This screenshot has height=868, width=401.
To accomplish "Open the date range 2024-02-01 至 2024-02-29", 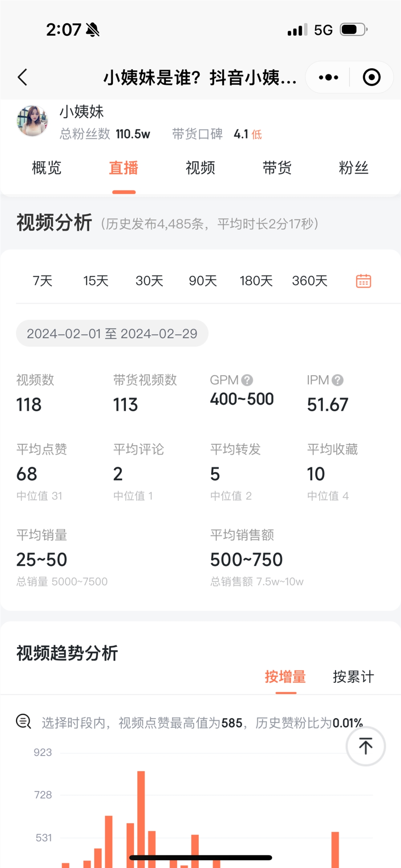I will [x=111, y=333].
